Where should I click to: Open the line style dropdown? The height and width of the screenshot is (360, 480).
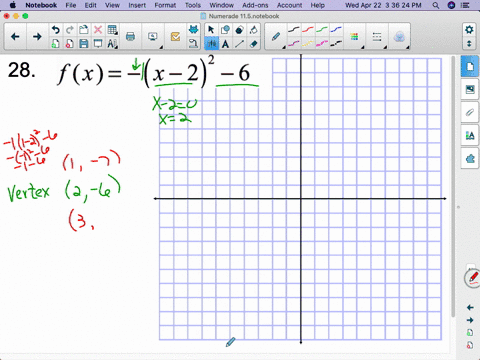377,37
